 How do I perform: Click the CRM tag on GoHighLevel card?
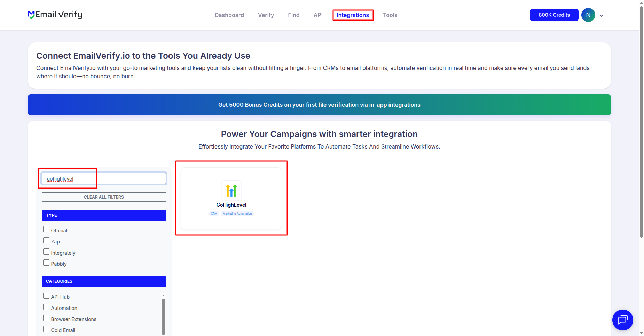click(214, 214)
